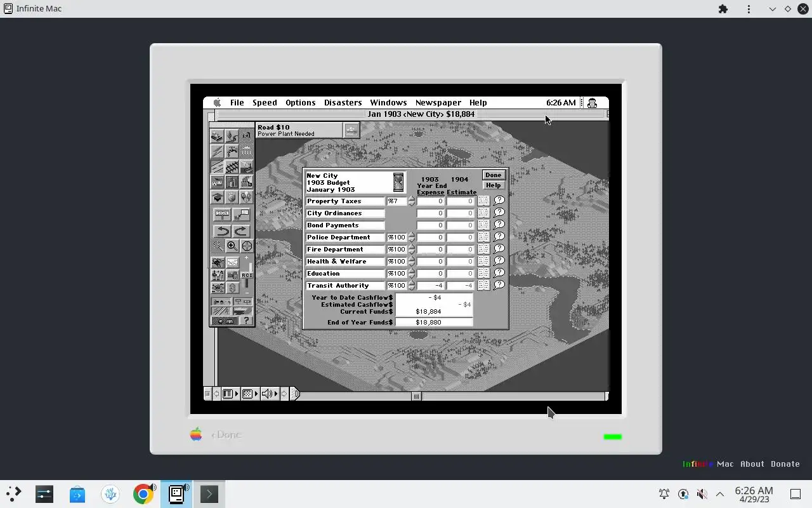Screen dimensions: 812x508
Task: Decrease Transit Authority funding
Action: (412, 288)
